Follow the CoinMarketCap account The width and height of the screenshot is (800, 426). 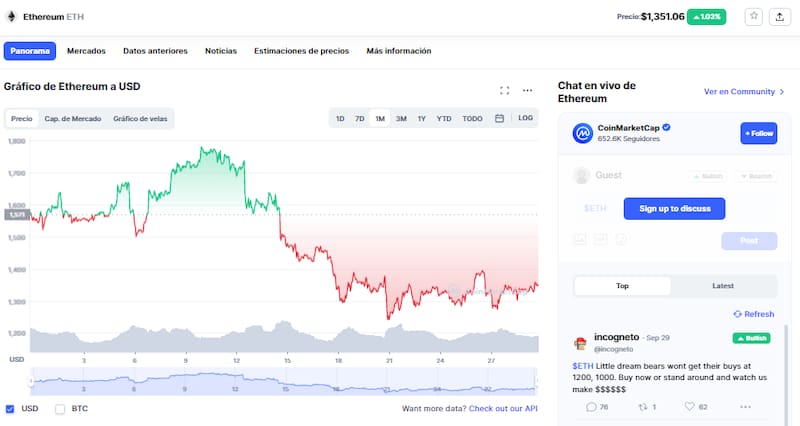758,133
